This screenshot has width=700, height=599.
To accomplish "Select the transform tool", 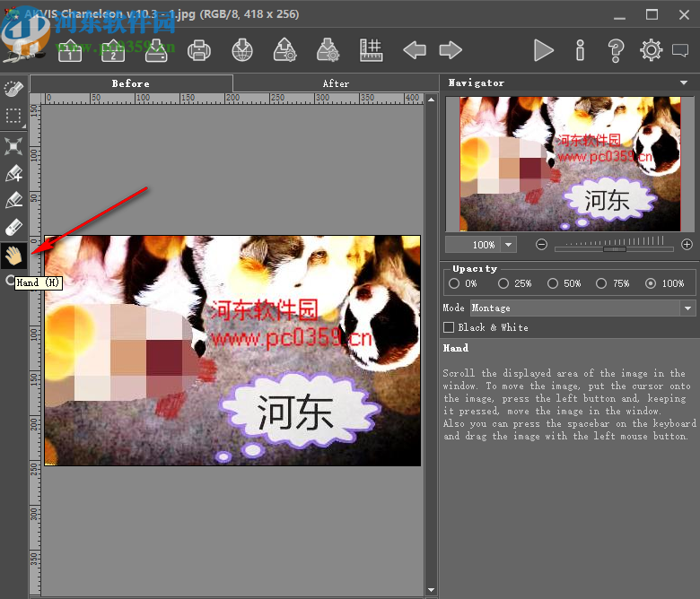I will click(13, 146).
